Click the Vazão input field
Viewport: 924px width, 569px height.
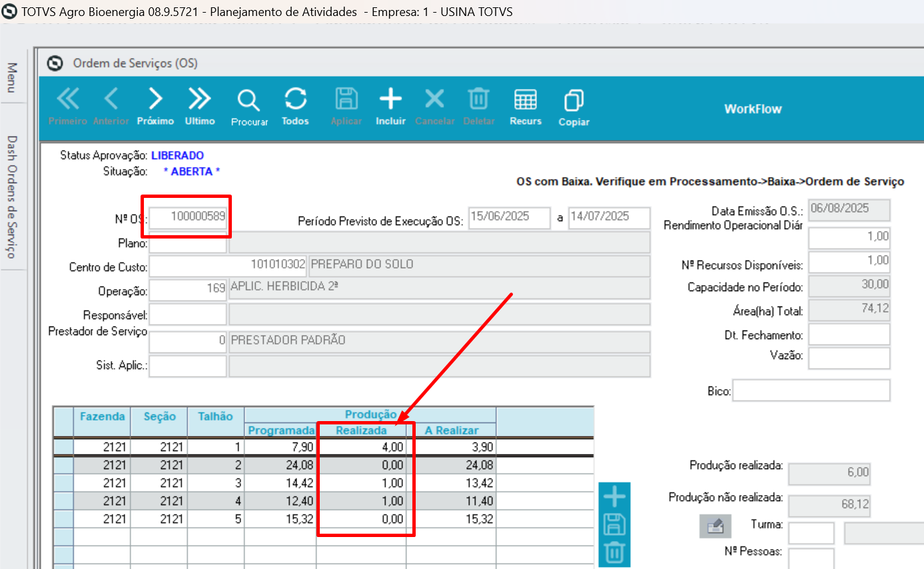click(849, 358)
